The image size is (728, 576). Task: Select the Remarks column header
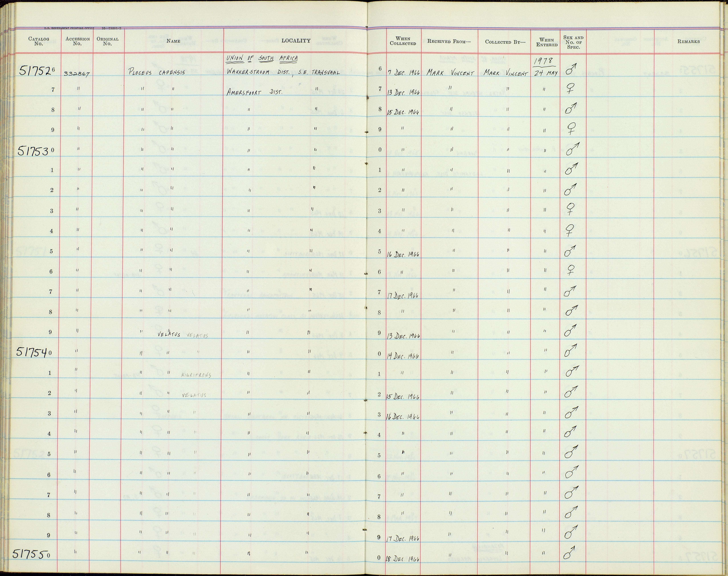688,41
